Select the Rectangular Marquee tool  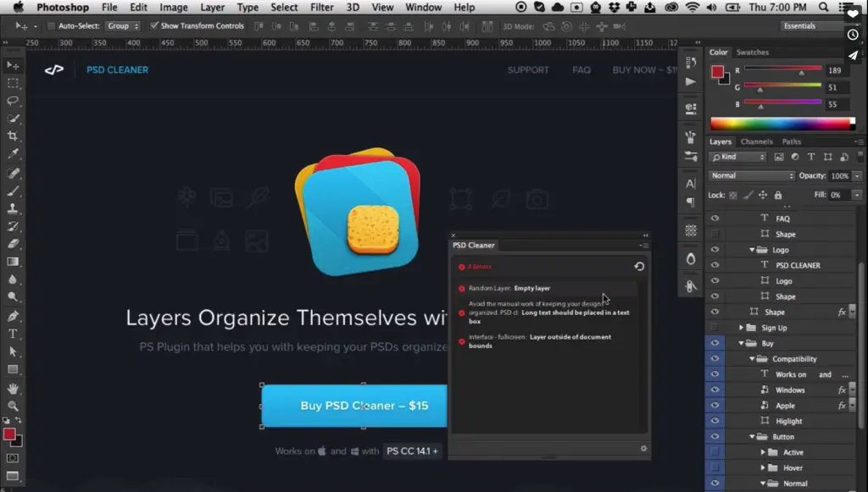(x=13, y=84)
